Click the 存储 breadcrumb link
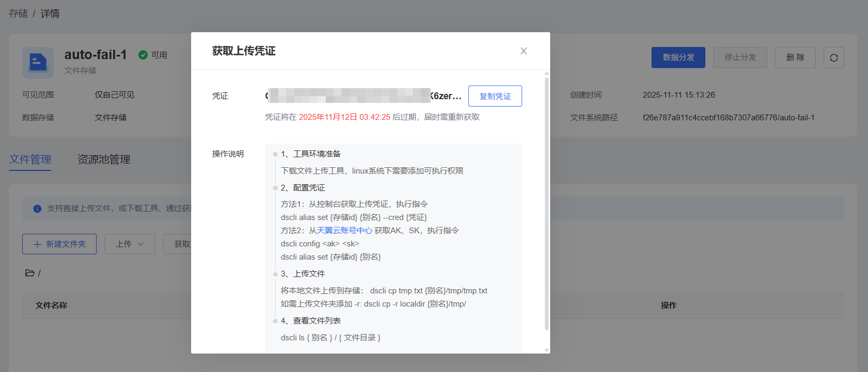This screenshot has width=868, height=372. [18, 14]
